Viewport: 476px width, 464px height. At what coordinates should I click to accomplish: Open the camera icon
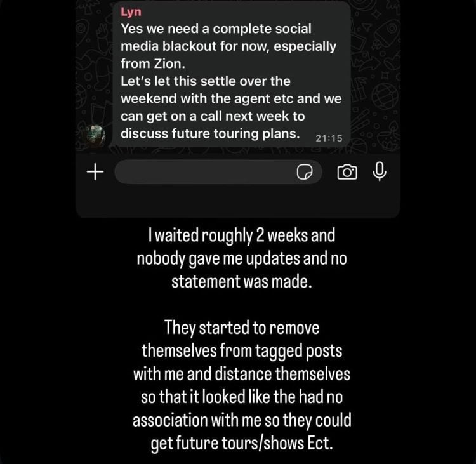point(347,172)
